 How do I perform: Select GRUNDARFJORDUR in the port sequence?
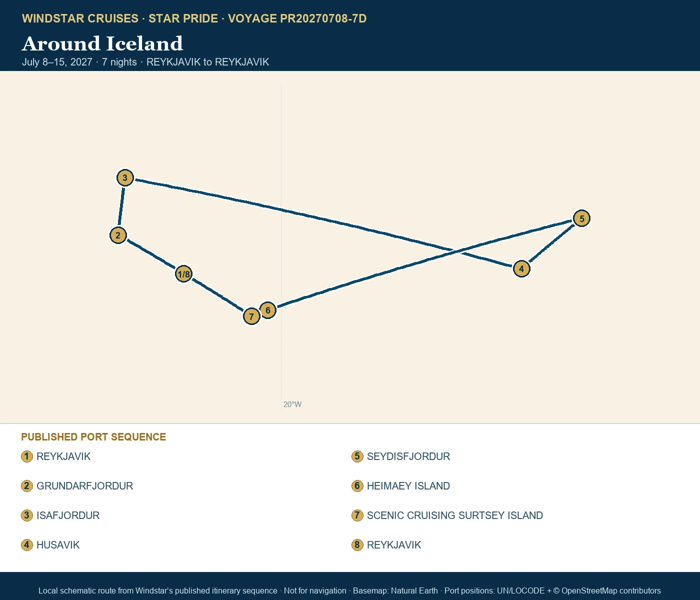[85, 486]
